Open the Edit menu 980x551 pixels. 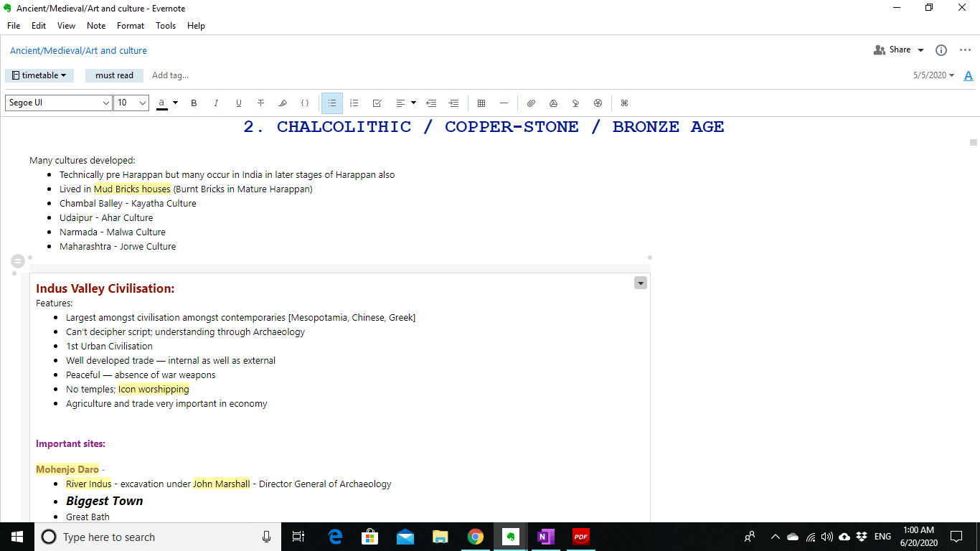point(39,26)
